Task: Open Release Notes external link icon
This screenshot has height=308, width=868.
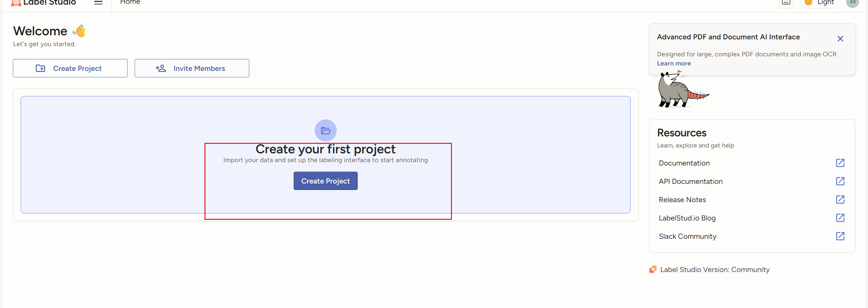Action: (840, 199)
